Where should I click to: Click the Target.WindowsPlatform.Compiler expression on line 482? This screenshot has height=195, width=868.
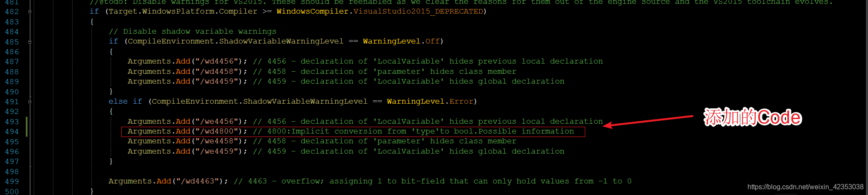click(183, 12)
